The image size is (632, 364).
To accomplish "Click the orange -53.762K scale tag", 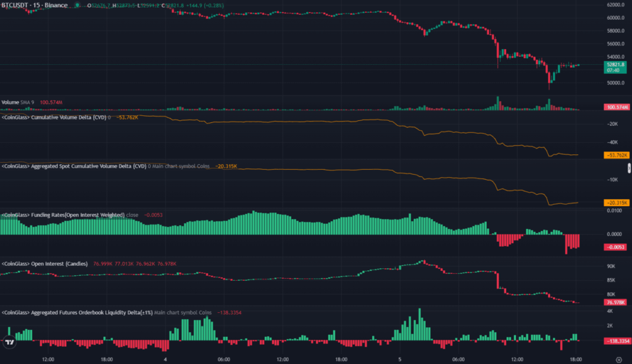I will pyautogui.click(x=617, y=155).
